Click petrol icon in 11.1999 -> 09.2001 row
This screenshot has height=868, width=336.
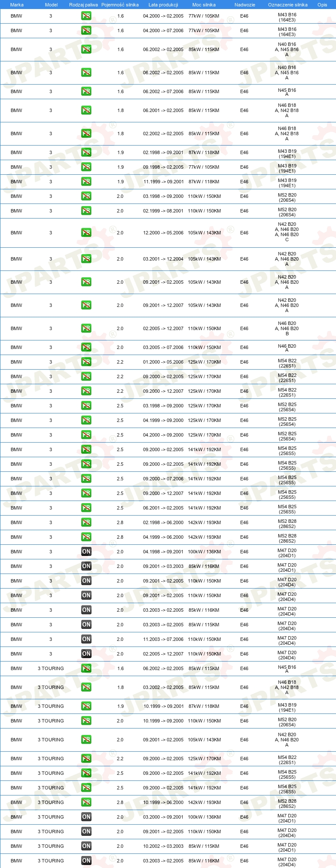(x=86, y=182)
